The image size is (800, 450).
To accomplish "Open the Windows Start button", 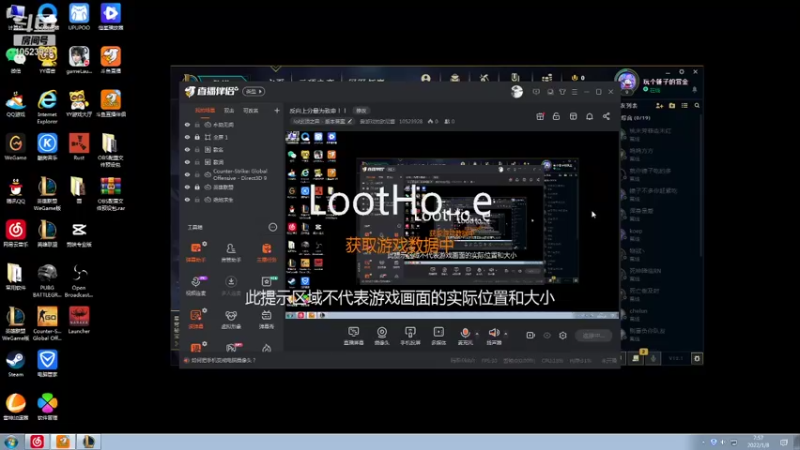I will click(11, 442).
